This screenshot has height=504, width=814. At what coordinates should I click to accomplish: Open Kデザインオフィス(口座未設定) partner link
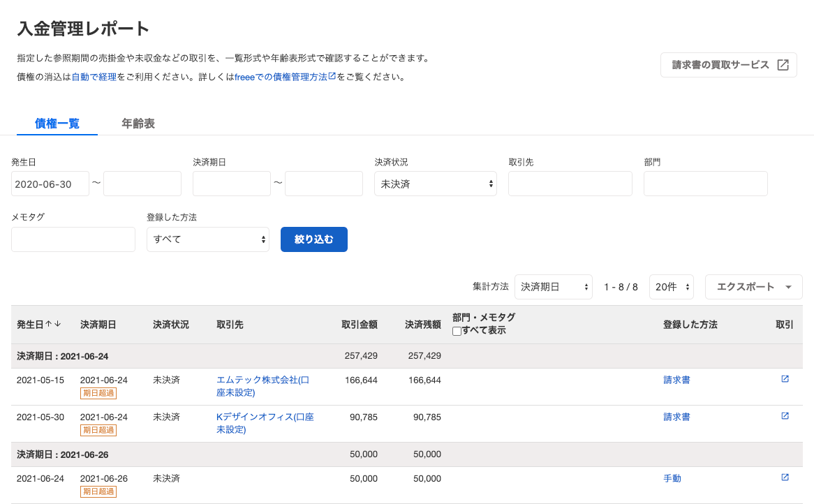[x=265, y=423]
